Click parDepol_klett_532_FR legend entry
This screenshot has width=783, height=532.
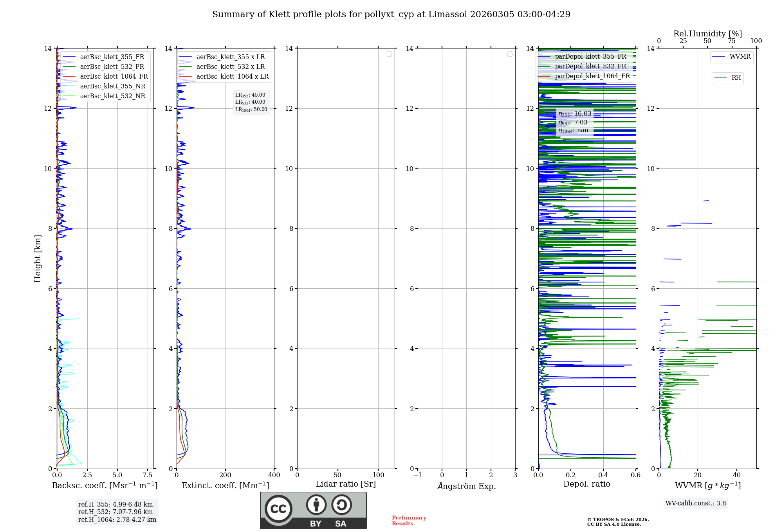(x=590, y=66)
